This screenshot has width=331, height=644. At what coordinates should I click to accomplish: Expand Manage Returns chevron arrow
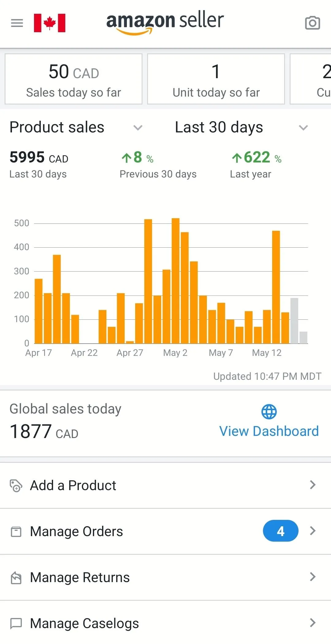[312, 577]
